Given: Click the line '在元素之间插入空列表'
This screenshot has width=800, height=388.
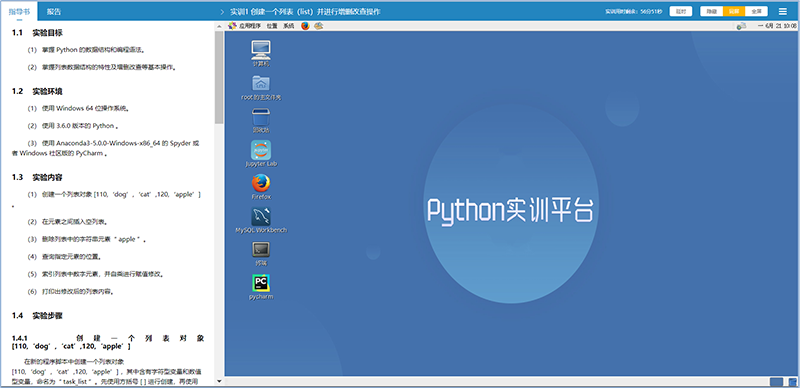Looking at the screenshot, I should click(x=68, y=222).
